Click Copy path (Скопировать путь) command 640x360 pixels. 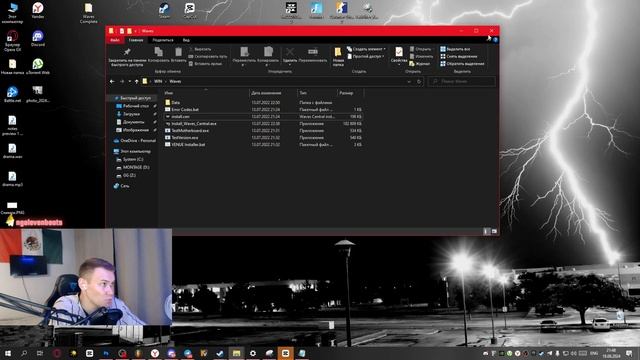coord(208,56)
